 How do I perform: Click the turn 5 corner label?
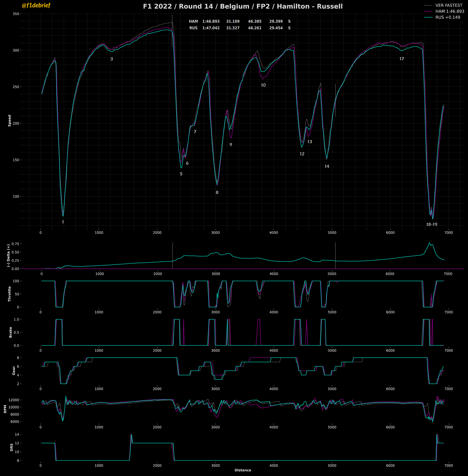[181, 174]
